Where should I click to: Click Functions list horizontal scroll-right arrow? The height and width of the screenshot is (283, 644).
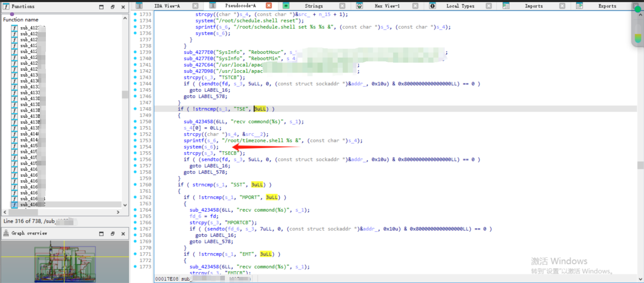[118, 212]
